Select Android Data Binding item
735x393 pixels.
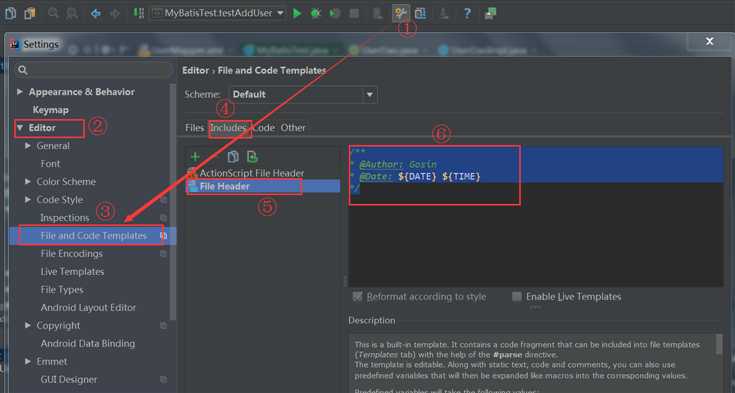pyautogui.click(x=88, y=343)
